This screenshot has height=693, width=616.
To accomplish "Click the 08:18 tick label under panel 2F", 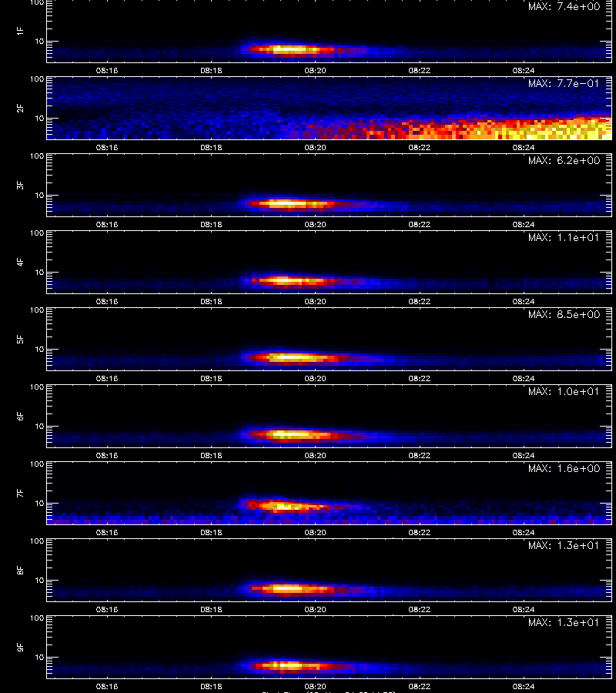I will 211,148.
